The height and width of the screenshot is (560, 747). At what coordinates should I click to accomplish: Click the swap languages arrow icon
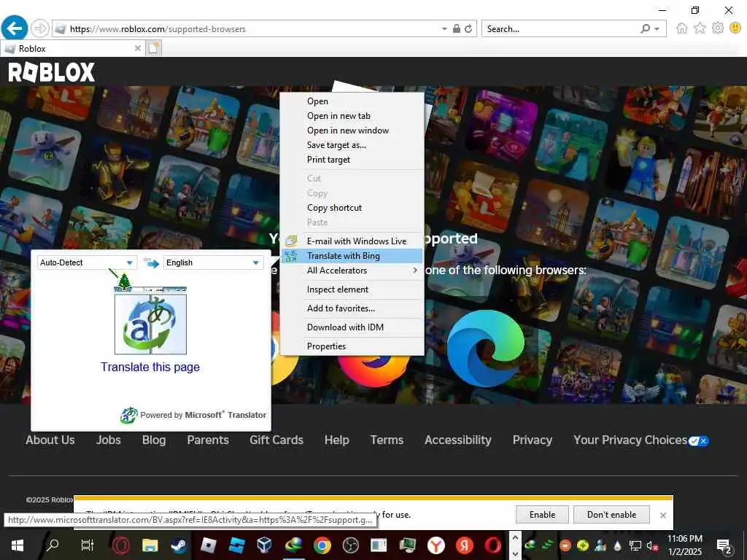pos(150,262)
